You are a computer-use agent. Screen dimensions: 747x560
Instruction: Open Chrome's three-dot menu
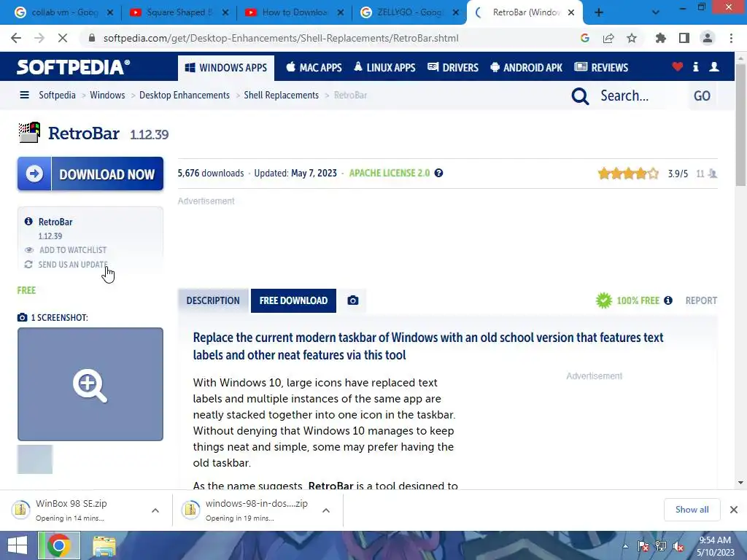click(x=731, y=38)
